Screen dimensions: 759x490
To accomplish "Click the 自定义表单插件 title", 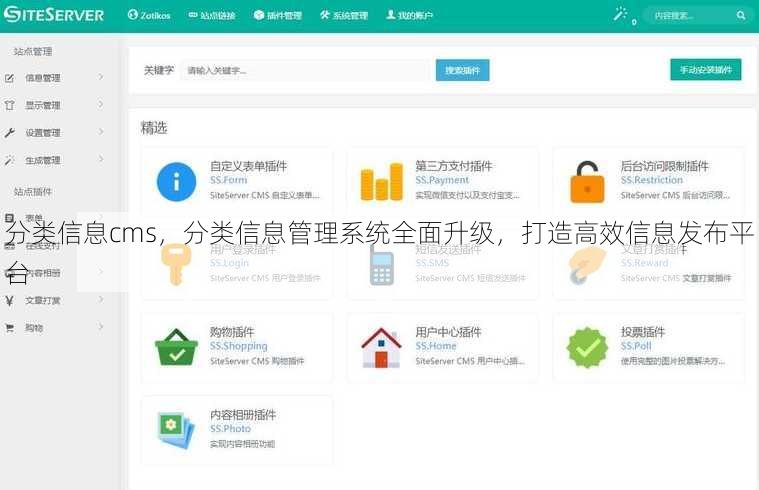I will [x=248, y=166].
